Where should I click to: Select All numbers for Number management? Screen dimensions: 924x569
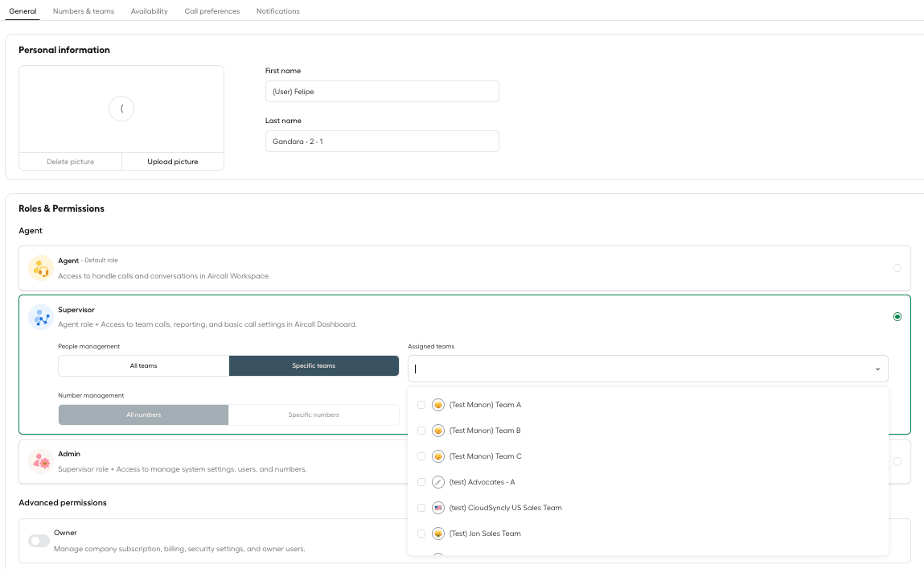144,415
